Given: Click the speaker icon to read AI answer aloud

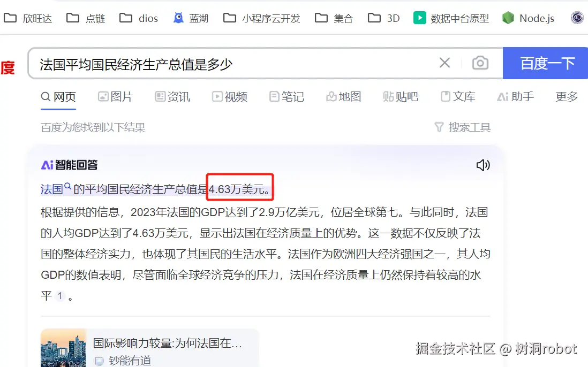Looking at the screenshot, I should point(484,166).
